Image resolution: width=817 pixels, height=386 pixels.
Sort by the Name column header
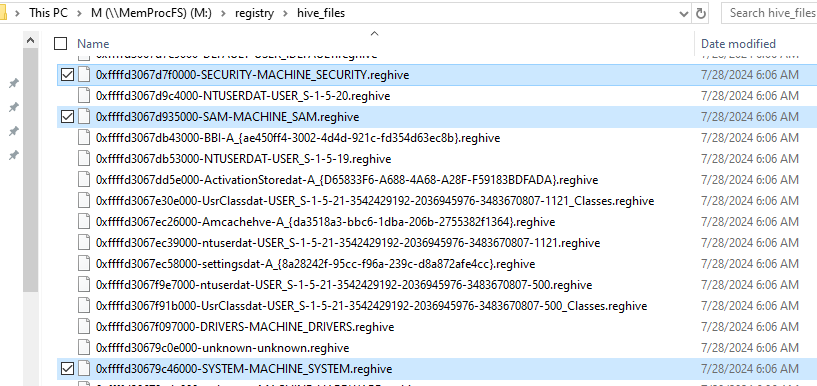click(x=93, y=44)
